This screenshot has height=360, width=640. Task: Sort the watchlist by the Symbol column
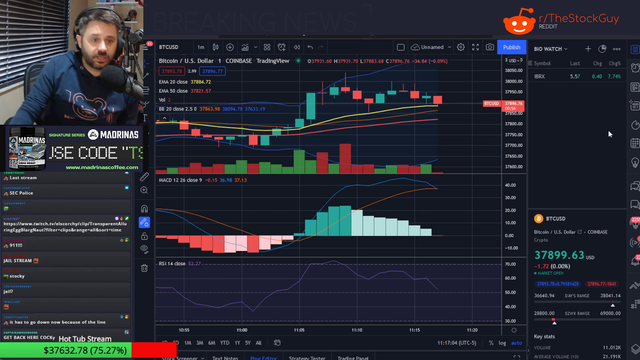pos(542,63)
